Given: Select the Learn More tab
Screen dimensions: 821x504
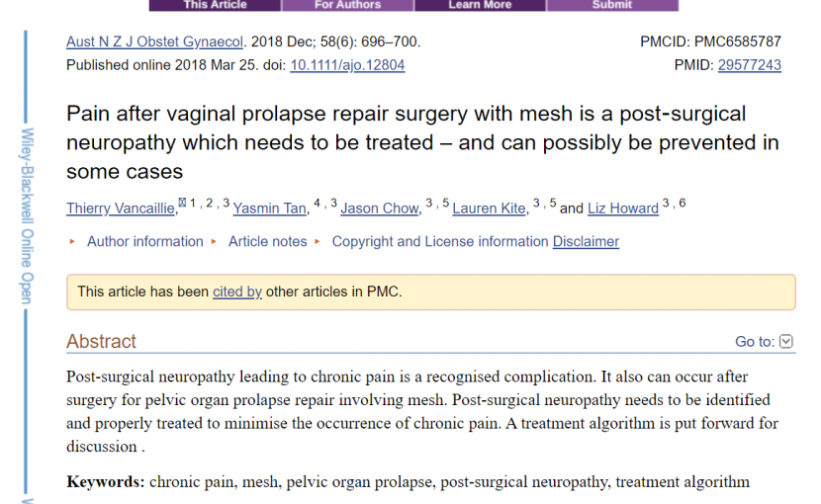Looking at the screenshot, I should click(x=480, y=5).
